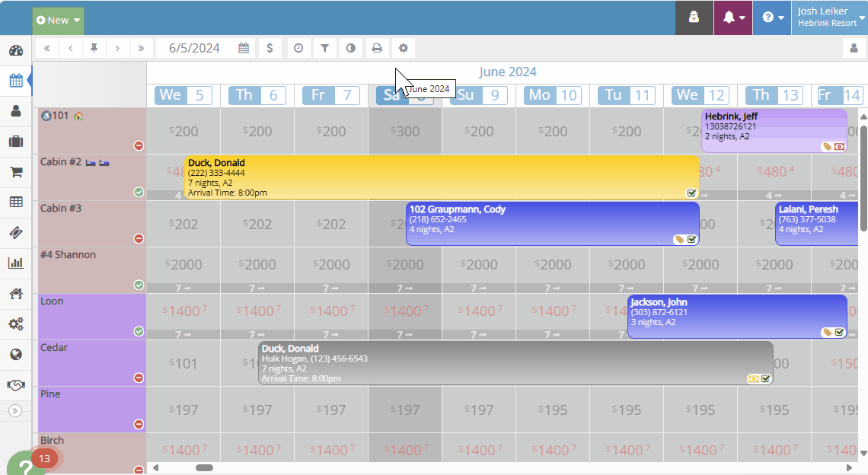
Task: Click the filter funnel icon in toolbar
Action: pyautogui.click(x=325, y=48)
